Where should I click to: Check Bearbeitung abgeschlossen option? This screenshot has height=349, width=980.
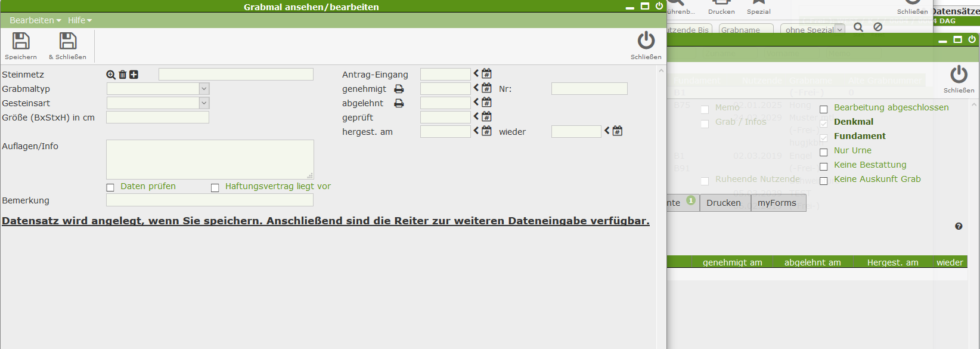click(824, 109)
